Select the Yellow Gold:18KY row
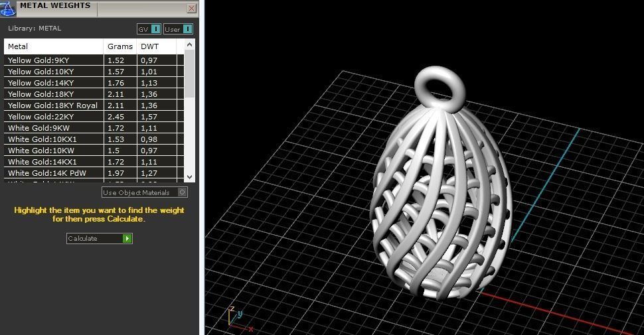 click(94, 94)
